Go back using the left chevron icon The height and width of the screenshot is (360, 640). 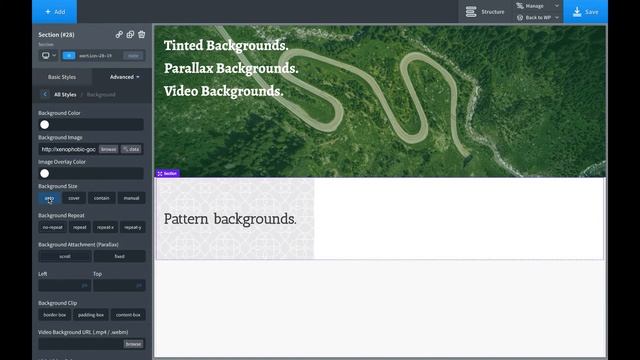(45, 94)
